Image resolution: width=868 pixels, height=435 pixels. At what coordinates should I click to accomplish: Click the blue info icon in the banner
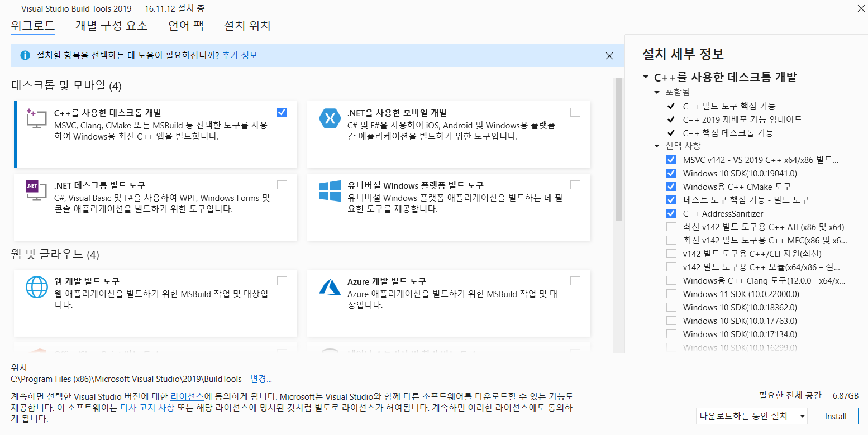(x=25, y=55)
